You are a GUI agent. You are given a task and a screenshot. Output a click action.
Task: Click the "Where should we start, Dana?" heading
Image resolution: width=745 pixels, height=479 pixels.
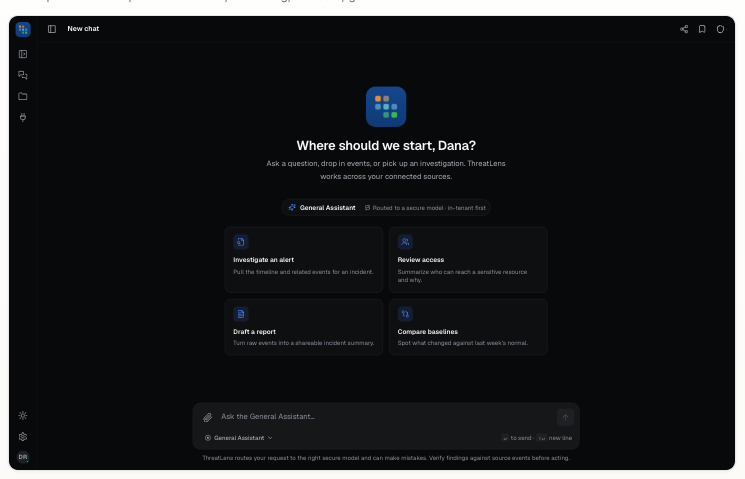click(386, 145)
